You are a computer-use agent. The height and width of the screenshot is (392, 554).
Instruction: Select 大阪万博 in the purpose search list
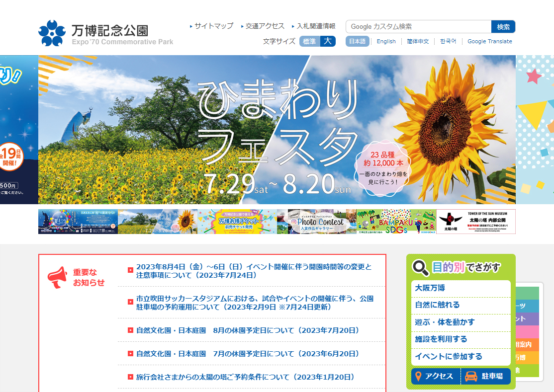click(x=430, y=288)
